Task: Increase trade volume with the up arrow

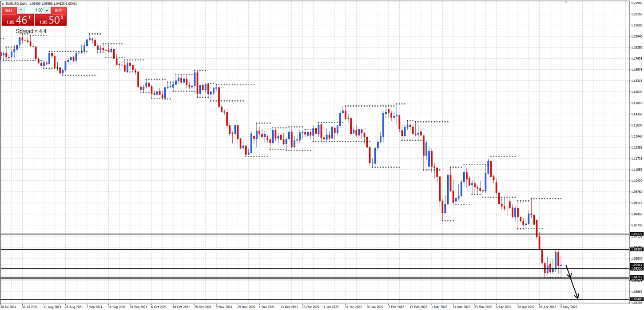Action: coord(47,10)
